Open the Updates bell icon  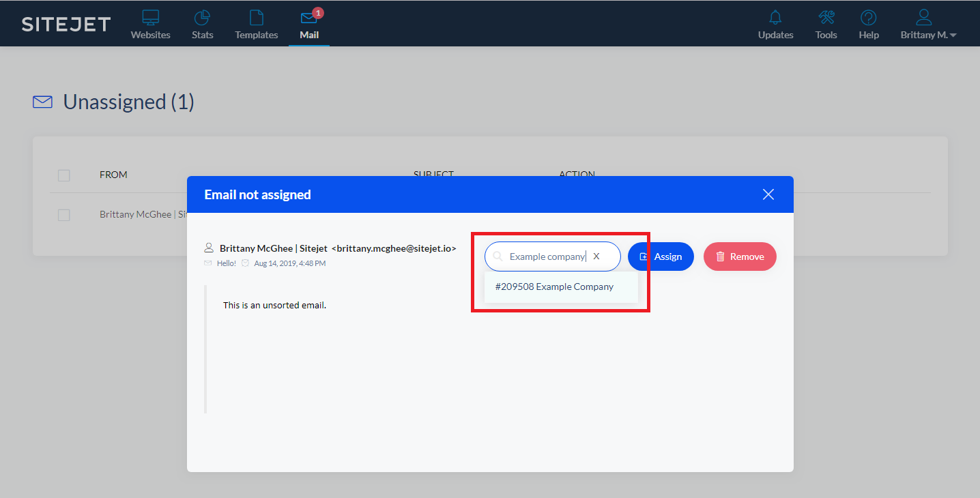point(775,18)
